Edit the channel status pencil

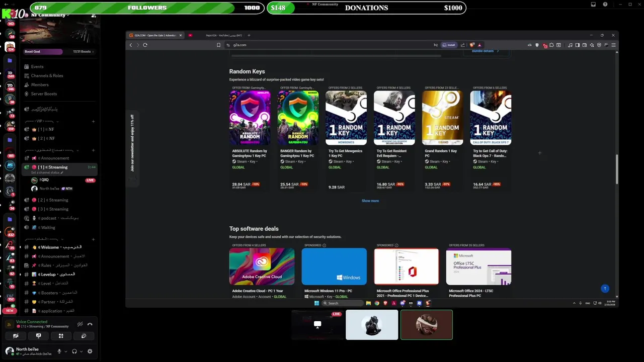click(x=62, y=173)
